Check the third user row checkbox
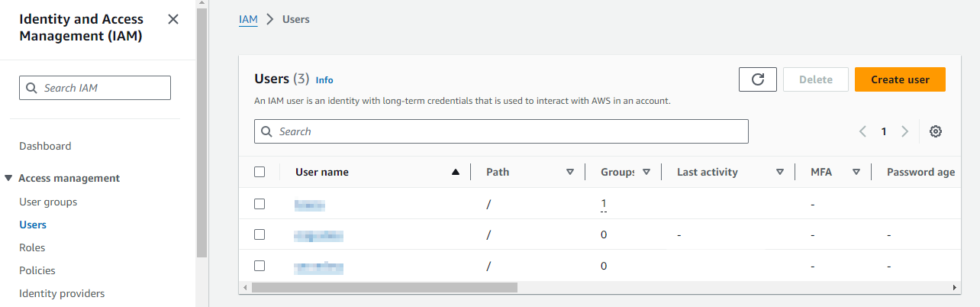 (260, 266)
